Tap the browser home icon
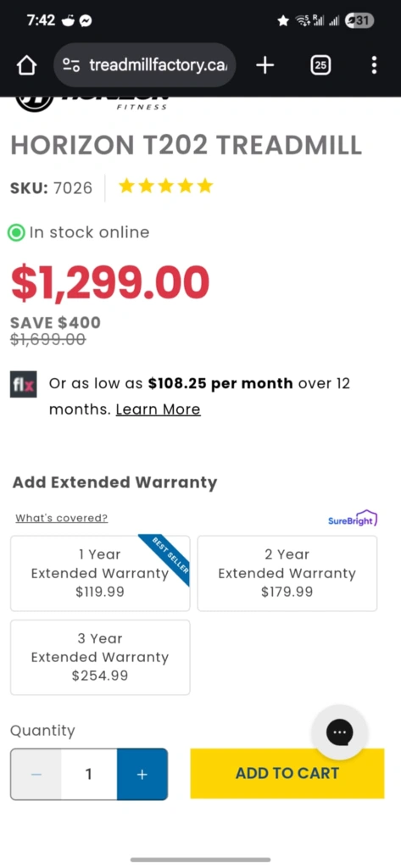401x868 pixels. pyautogui.click(x=26, y=66)
